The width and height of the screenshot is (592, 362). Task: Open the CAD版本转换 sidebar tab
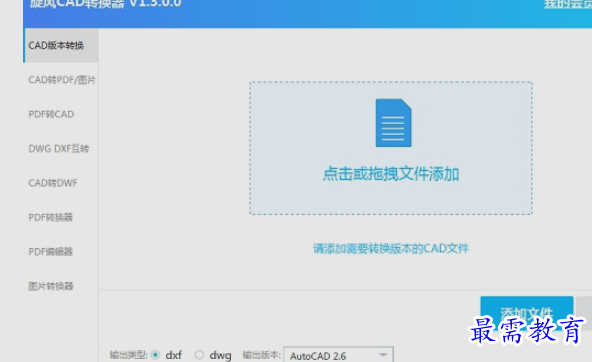pyautogui.click(x=61, y=46)
